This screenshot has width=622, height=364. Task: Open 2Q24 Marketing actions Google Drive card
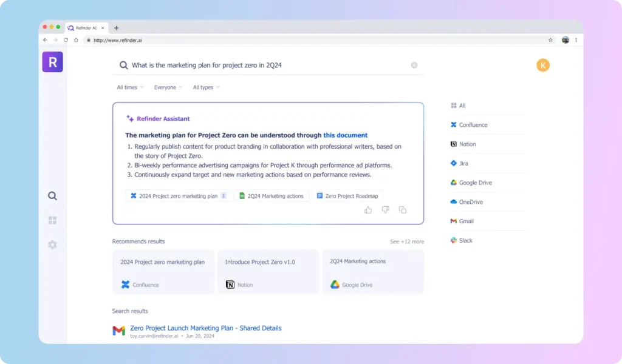click(x=373, y=272)
